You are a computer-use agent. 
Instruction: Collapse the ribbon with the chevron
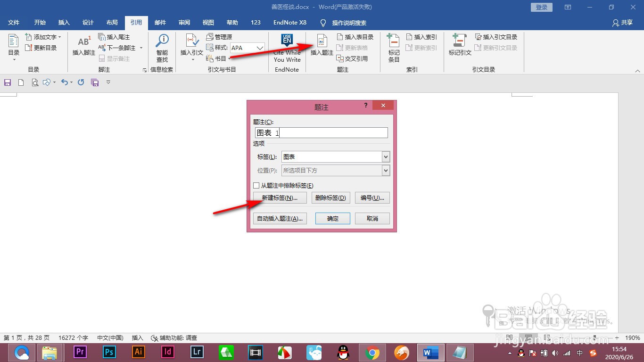(638, 71)
